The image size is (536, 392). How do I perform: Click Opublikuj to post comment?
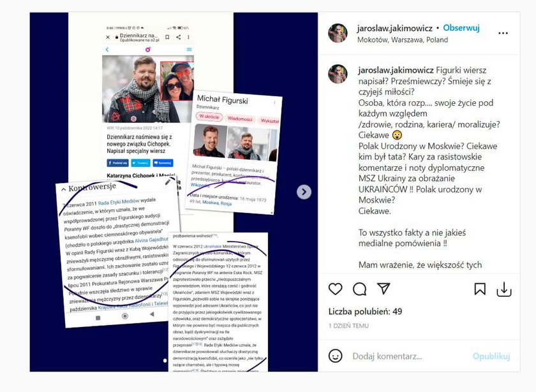tap(491, 356)
